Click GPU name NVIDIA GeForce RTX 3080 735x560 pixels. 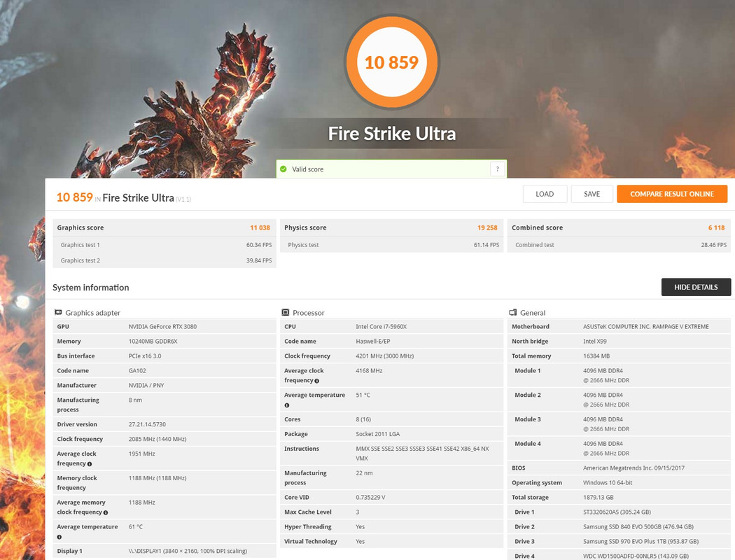(x=162, y=327)
